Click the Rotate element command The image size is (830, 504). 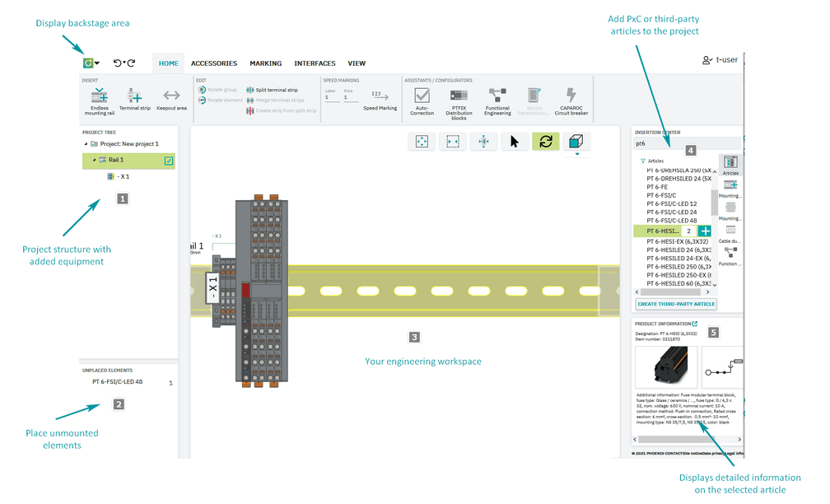[220, 100]
